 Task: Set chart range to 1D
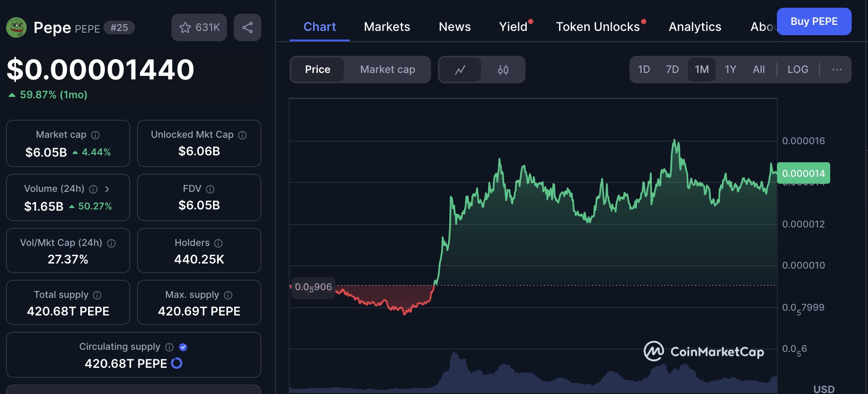coord(644,70)
